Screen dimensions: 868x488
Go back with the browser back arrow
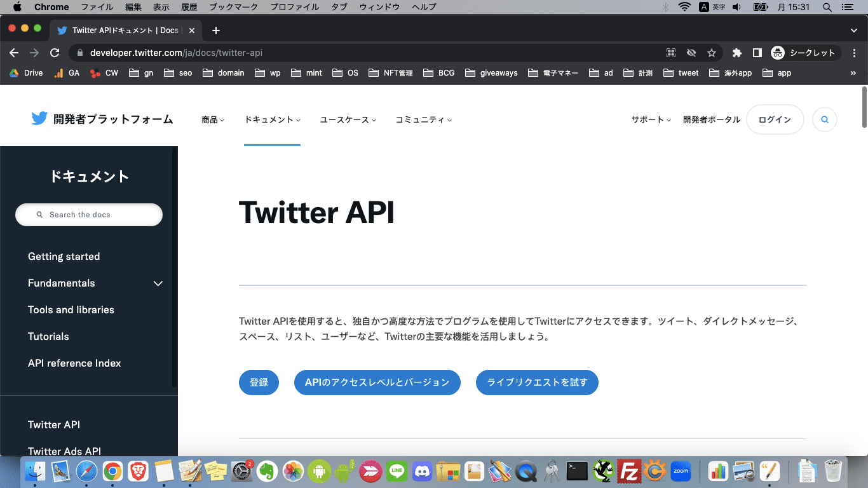(x=14, y=53)
